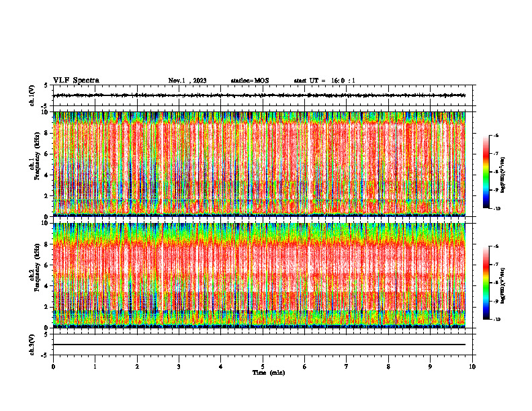Image resolution: width=532 pixels, height=411 pixels.
Task: Click the ch.2 color scale bar
Action: tap(486, 283)
